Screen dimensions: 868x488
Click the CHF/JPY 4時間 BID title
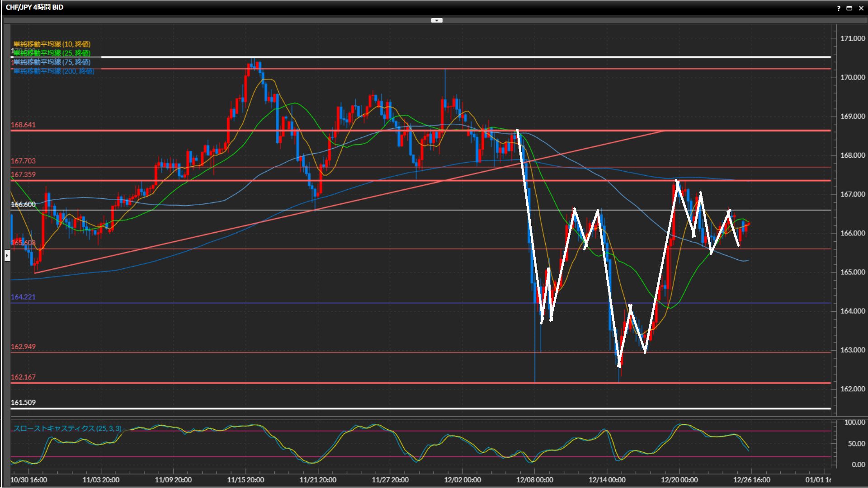tap(34, 7)
